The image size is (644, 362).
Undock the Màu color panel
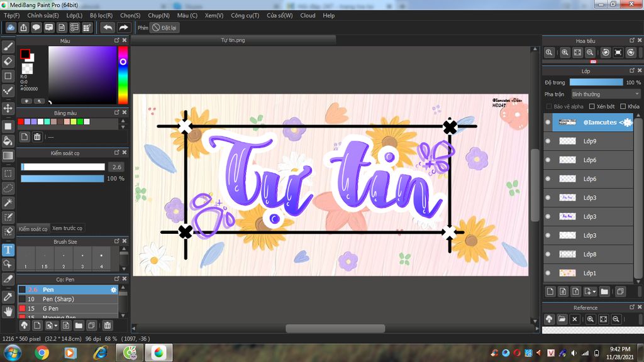point(116,40)
